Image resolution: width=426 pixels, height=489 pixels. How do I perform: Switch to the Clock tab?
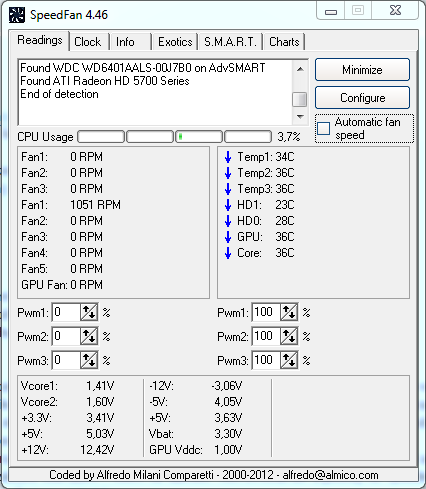[89, 42]
